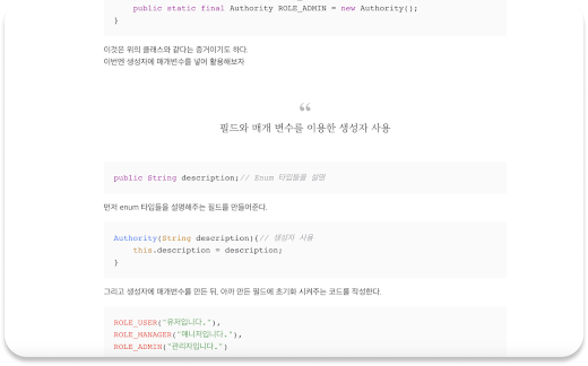The image size is (588, 366).
Task: Click the code line 'public static final Authority ROLE_ADMIN'
Action: 275,8
